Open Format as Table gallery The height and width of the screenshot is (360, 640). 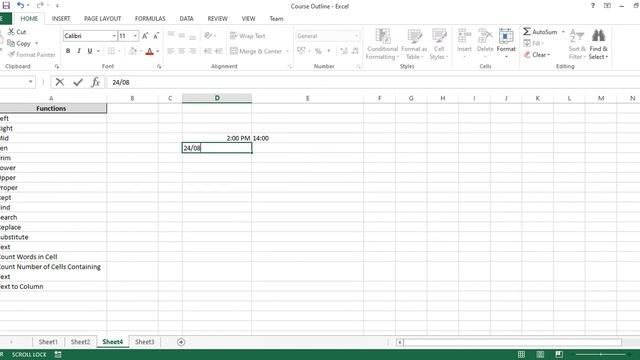(x=414, y=44)
